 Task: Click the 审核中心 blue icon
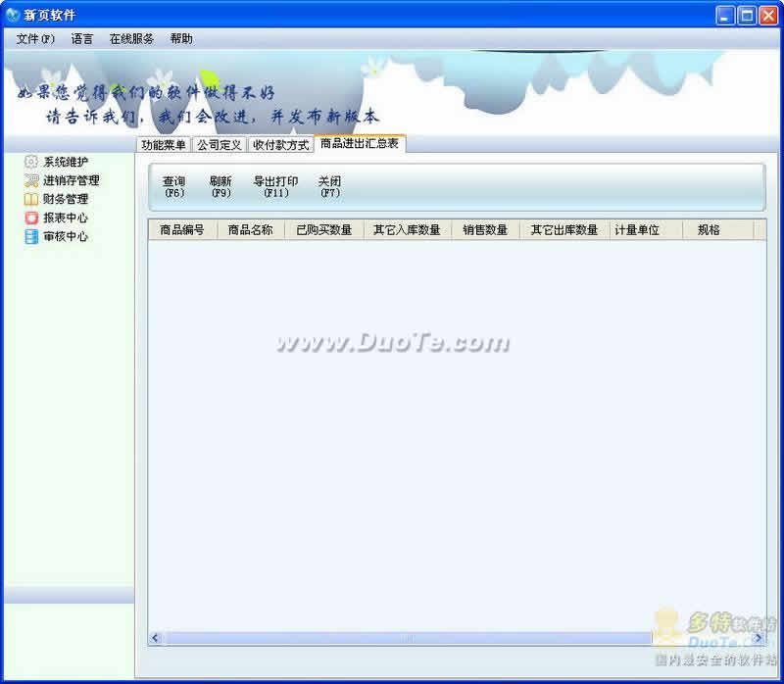31,236
